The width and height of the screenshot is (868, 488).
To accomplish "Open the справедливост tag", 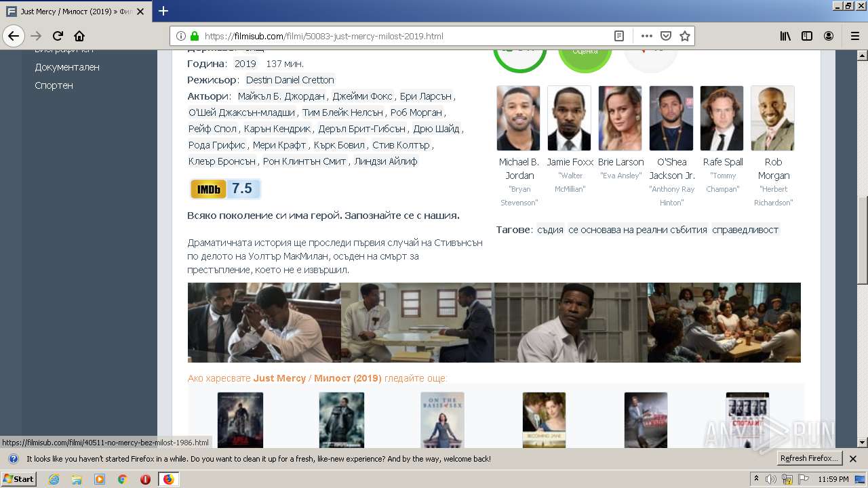I will 746,230.
